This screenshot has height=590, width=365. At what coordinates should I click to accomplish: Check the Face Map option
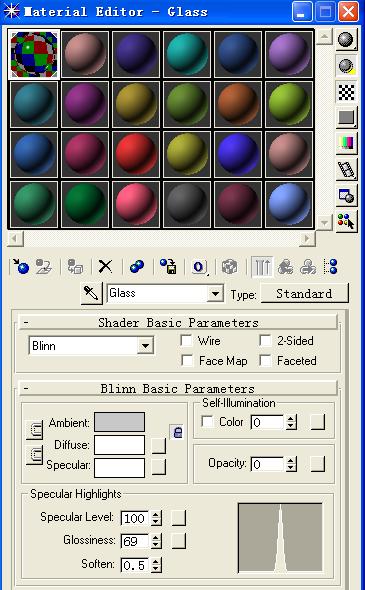point(187,360)
